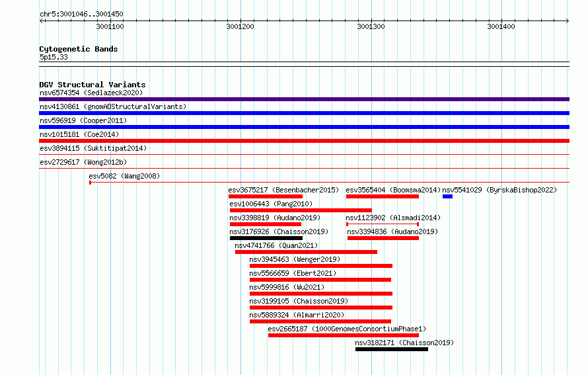Click ruler position 3001100
Viewport: 588px width, 375px height.
(110, 26)
